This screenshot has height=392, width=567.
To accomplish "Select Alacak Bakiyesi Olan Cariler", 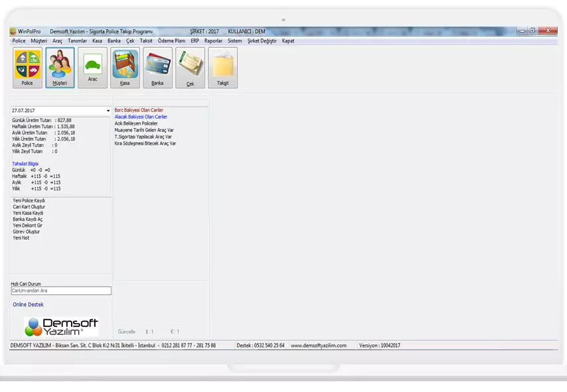I will click(x=141, y=117).
